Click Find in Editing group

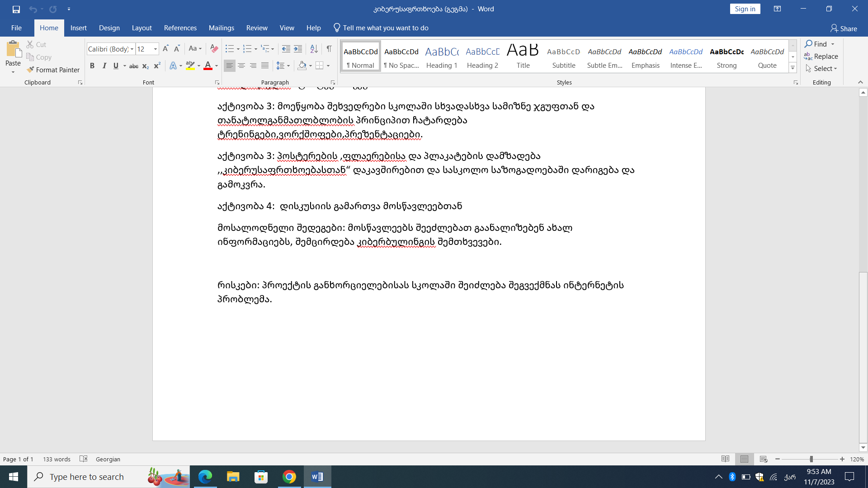816,44
